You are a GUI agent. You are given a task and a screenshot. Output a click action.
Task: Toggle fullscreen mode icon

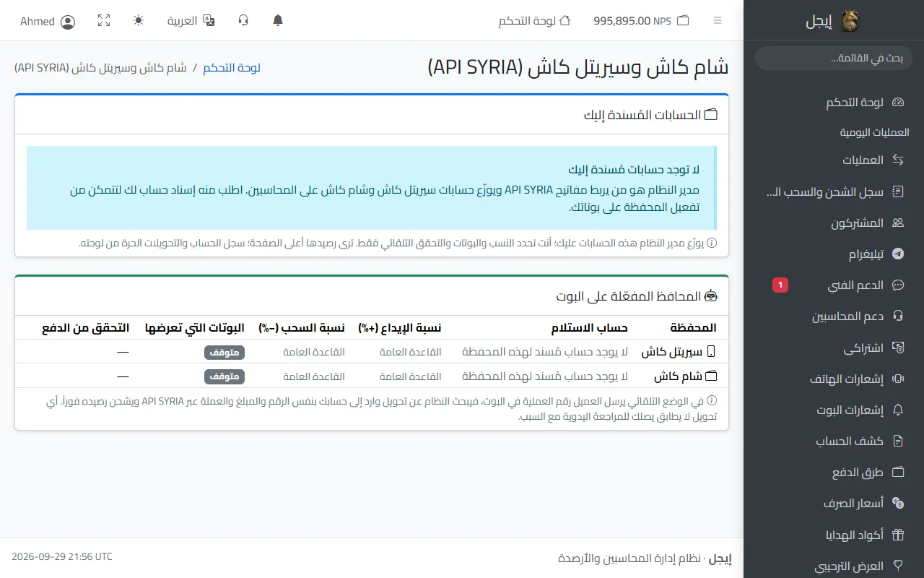point(104,21)
